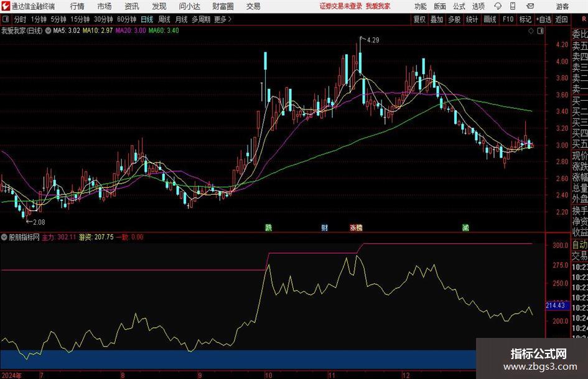Switch to 分时 chart period
The image size is (588, 379).
point(21,19)
